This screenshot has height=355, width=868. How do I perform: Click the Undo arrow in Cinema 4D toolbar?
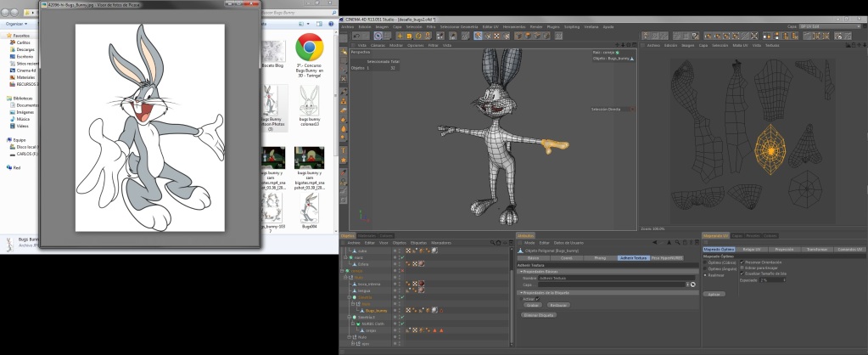[x=356, y=36]
